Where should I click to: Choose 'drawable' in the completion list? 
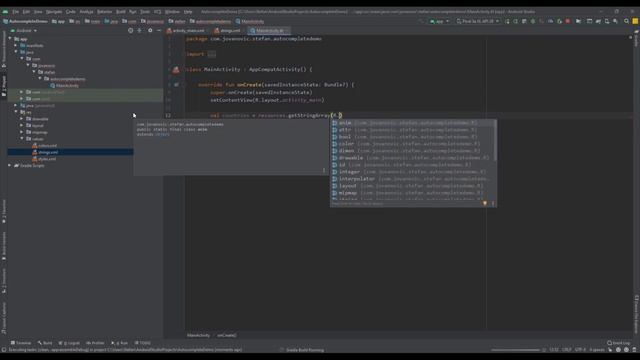tap(412, 158)
